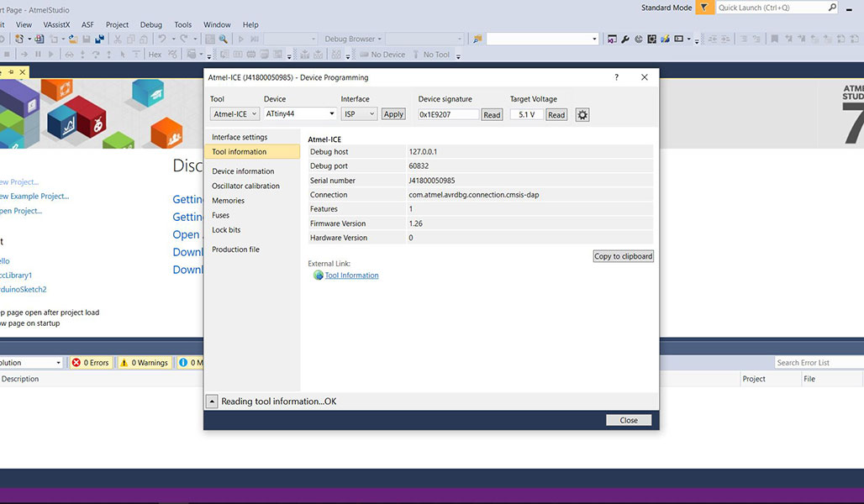Click the Redo arrow icon

click(x=183, y=39)
